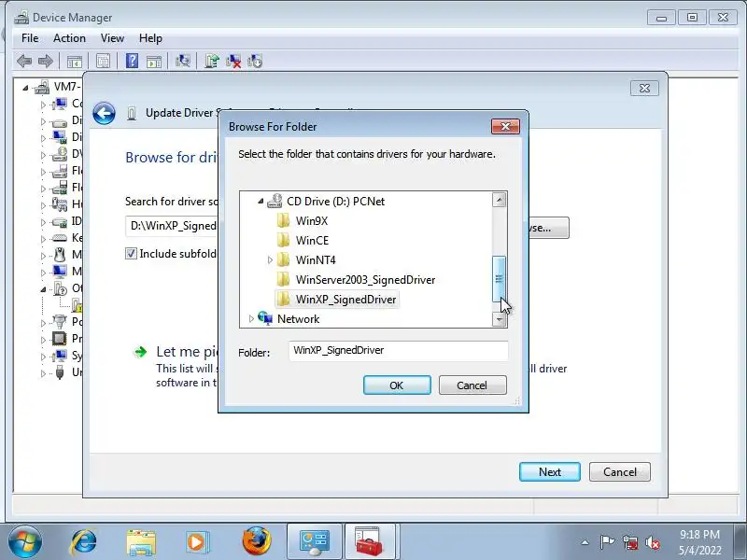Viewport: 747px width, 560px height.
Task: Click the network tray icon with red X
Action: click(x=630, y=542)
